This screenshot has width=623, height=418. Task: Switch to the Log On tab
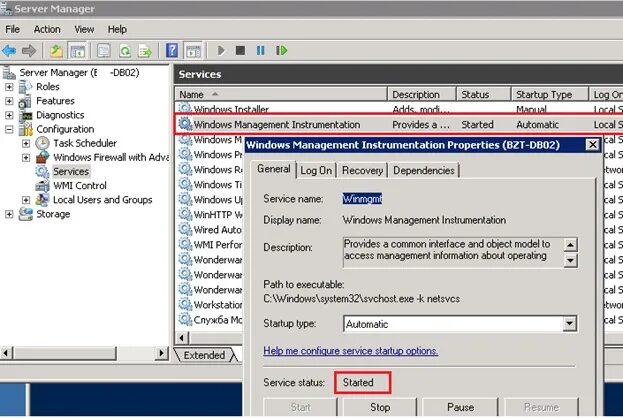click(x=316, y=170)
